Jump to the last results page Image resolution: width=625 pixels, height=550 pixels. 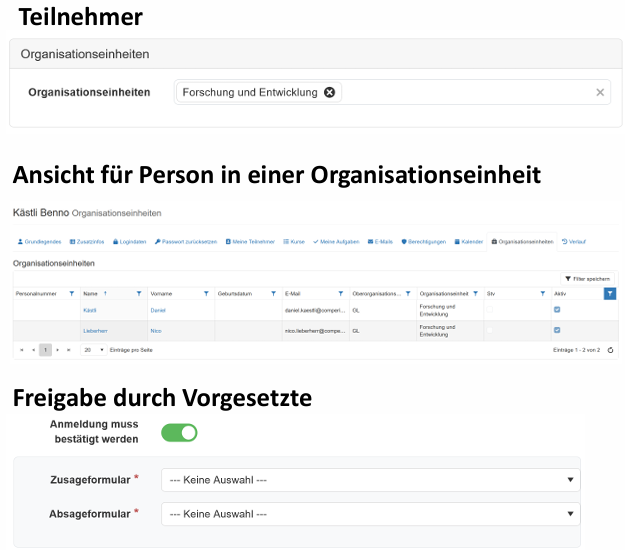[69, 350]
